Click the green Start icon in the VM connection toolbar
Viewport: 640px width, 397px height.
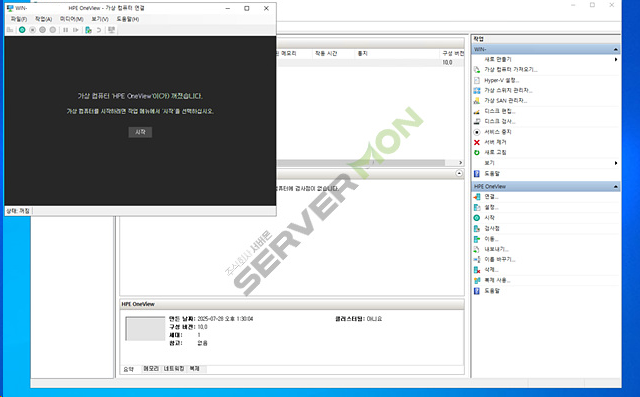[x=22, y=30]
